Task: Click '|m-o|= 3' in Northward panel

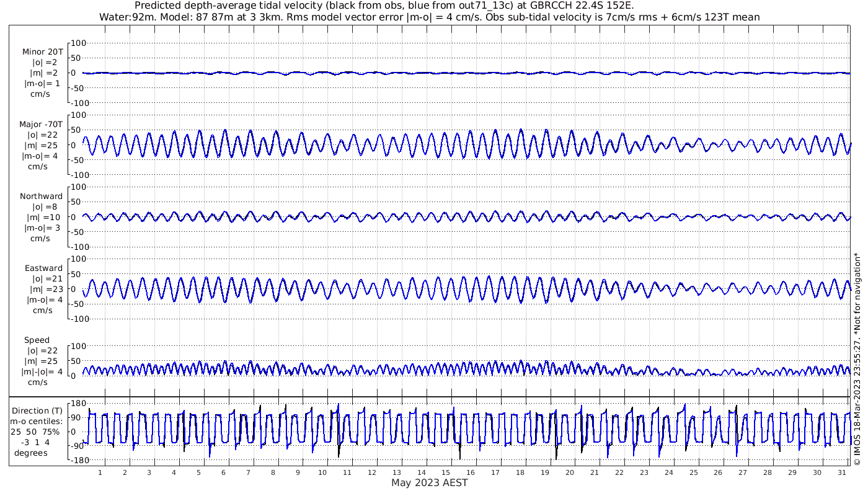Action: pos(43,228)
